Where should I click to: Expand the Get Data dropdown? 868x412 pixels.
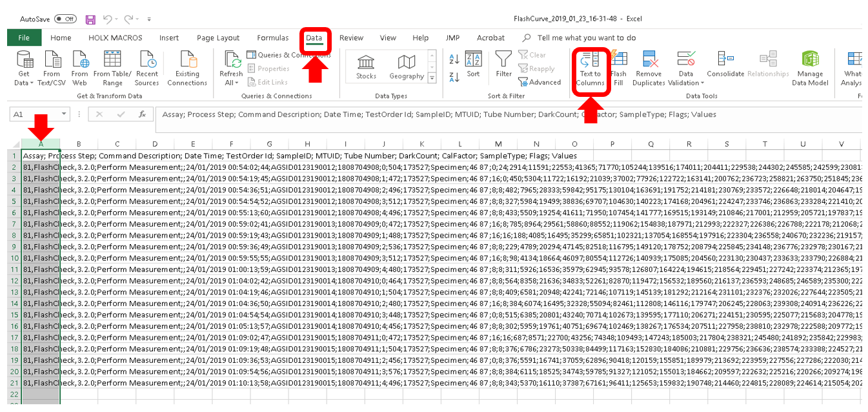point(24,83)
